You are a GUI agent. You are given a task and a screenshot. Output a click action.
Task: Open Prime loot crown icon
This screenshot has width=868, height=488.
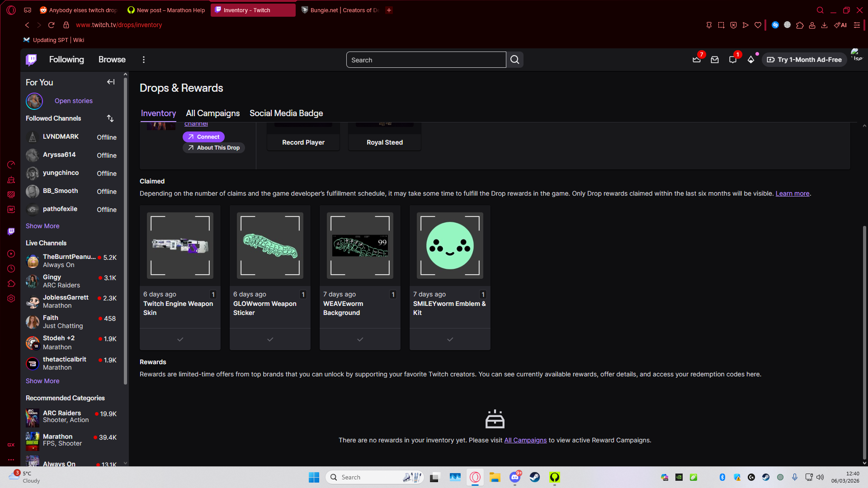click(696, 60)
